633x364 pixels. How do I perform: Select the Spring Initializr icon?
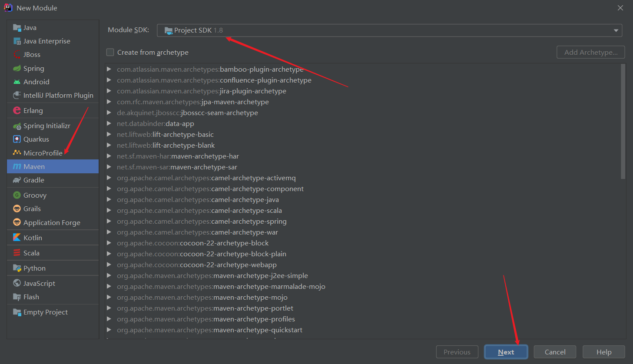tap(17, 126)
